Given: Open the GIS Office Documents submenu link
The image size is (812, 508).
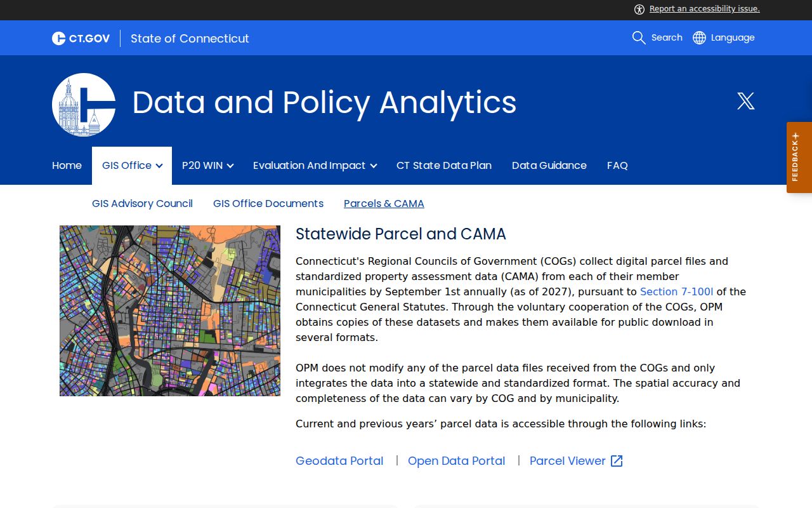Looking at the screenshot, I should tap(268, 204).
